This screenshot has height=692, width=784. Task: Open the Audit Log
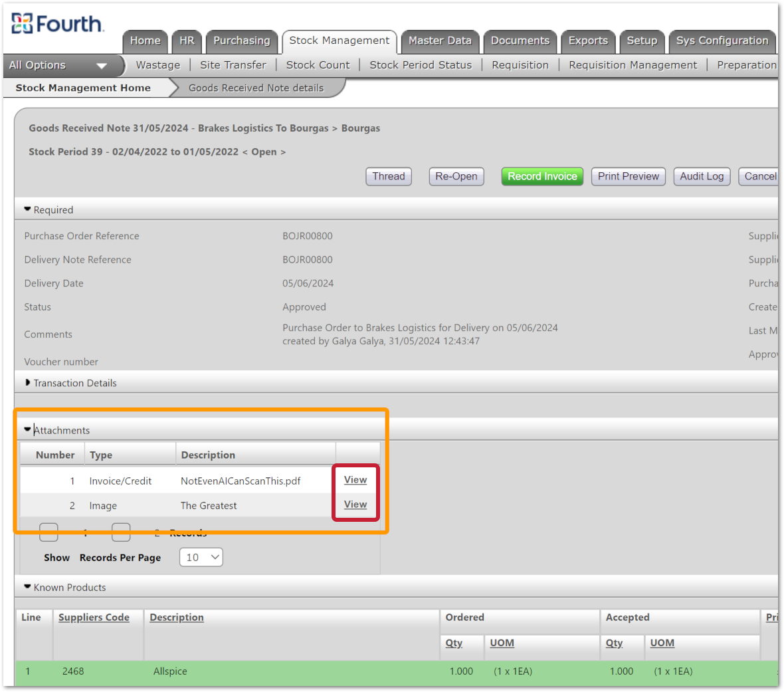[x=702, y=176]
